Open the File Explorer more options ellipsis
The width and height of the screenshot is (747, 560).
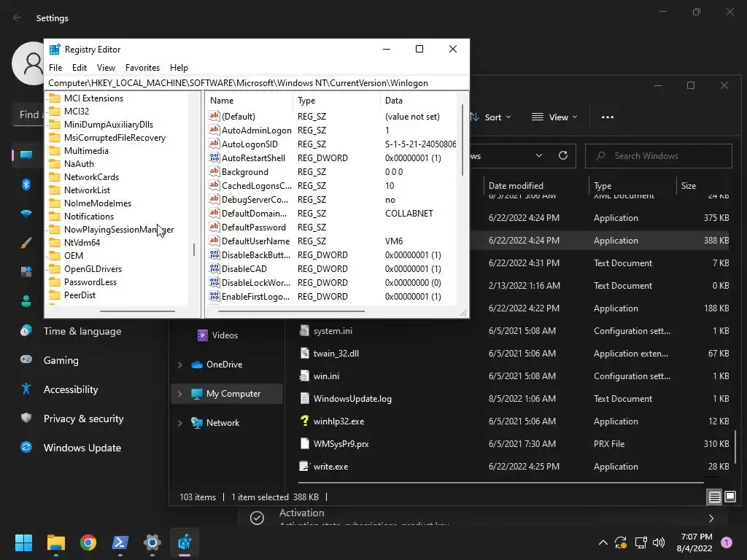[608, 117]
